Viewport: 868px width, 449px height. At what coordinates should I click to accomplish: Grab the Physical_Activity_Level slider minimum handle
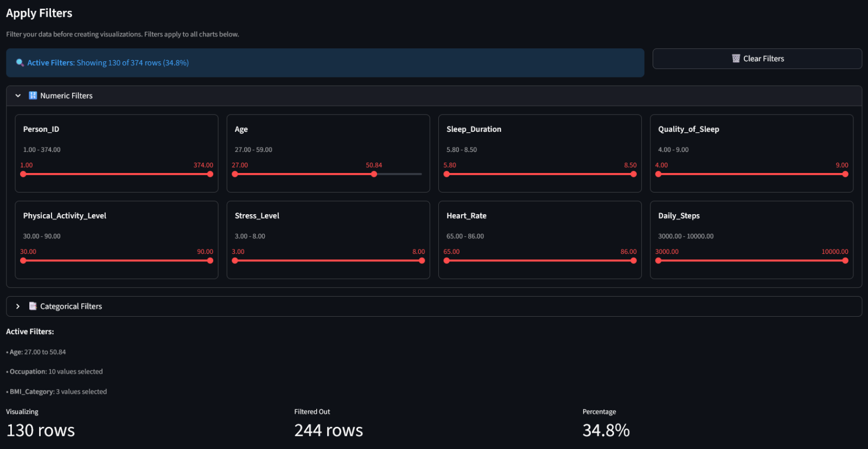[x=23, y=261]
